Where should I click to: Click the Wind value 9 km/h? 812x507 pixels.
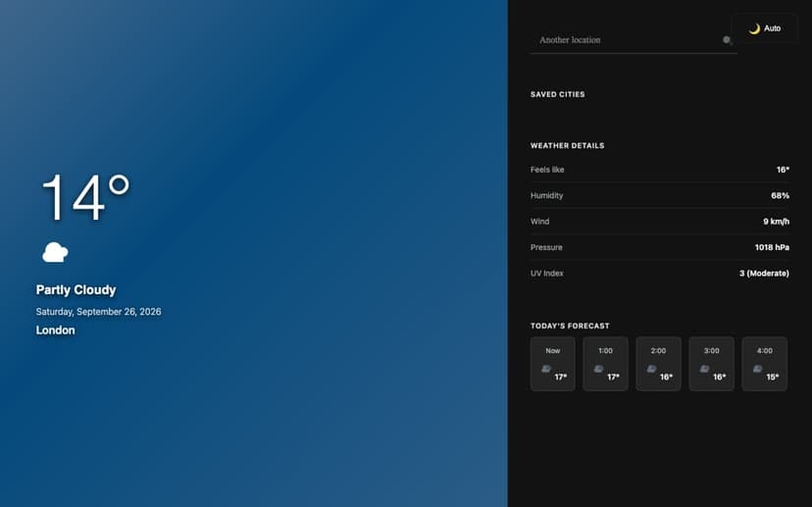[777, 221]
